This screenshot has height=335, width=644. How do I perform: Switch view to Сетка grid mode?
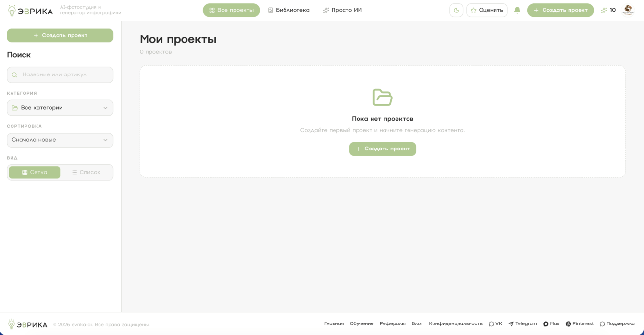tap(35, 172)
